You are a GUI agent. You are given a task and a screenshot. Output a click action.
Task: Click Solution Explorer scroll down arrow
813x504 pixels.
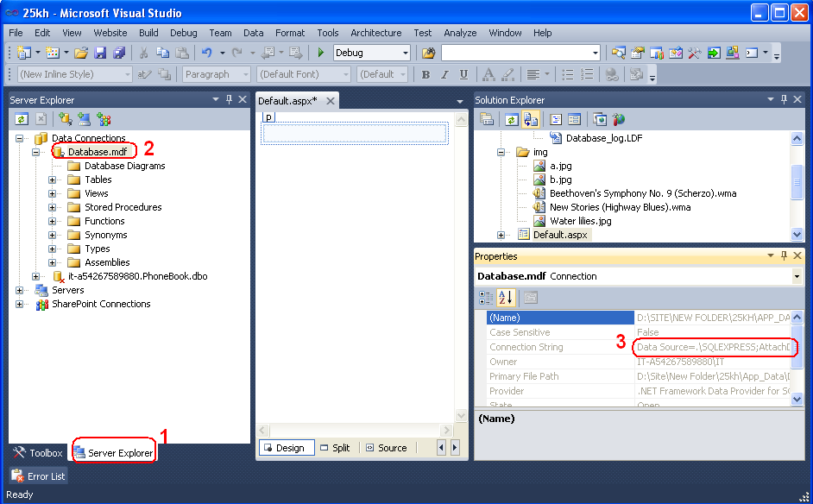[797, 235]
